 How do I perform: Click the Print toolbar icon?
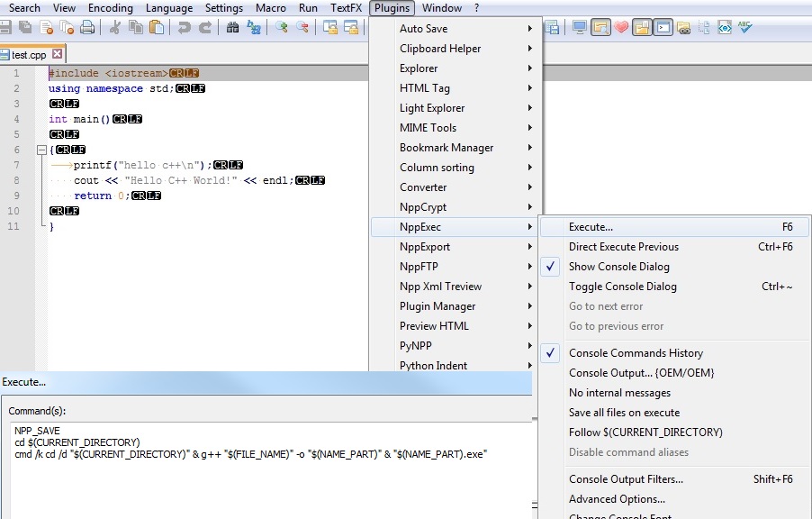(87, 27)
